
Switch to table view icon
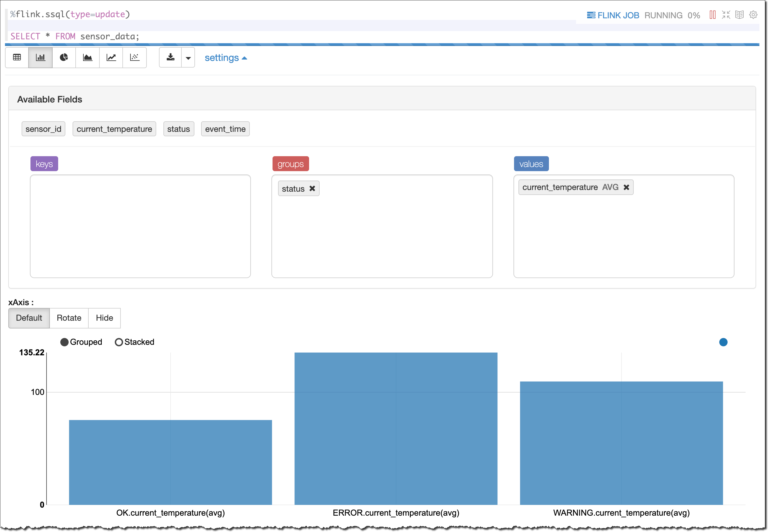coord(17,58)
